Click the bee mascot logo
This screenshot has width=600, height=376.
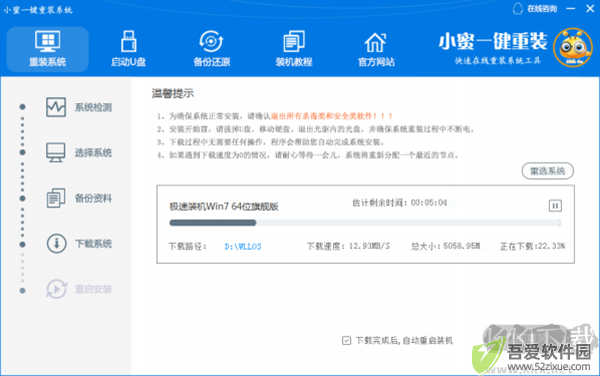point(573,48)
